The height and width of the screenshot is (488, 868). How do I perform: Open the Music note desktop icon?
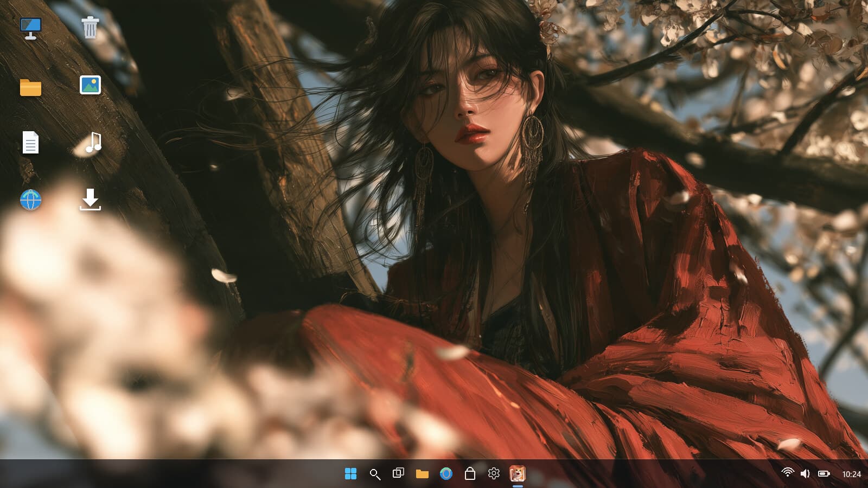point(93,143)
